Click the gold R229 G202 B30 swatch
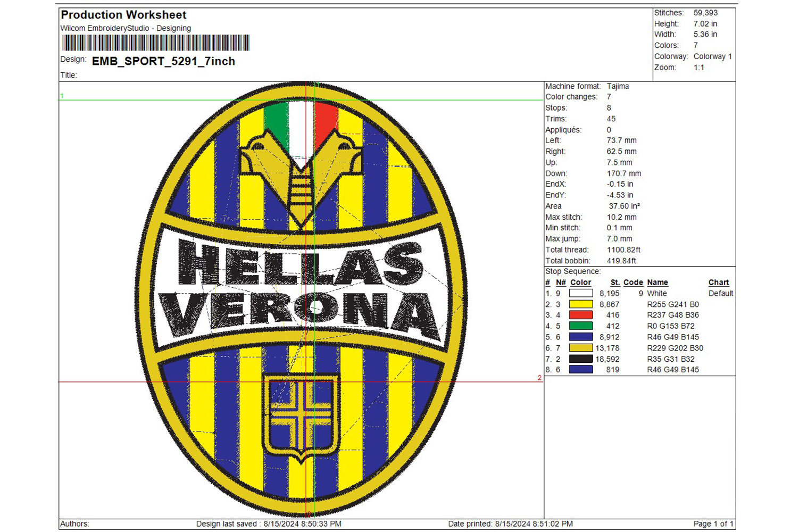 (581, 348)
